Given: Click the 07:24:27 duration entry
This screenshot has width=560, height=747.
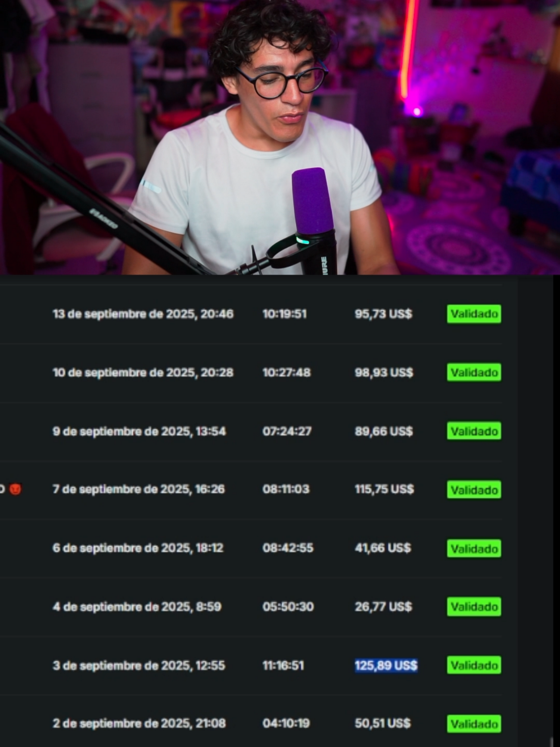Looking at the screenshot, I should [287, 431].
